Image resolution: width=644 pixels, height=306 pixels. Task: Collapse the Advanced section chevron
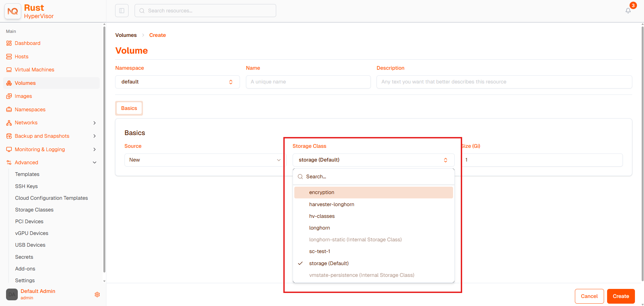(x=95, y=163)
